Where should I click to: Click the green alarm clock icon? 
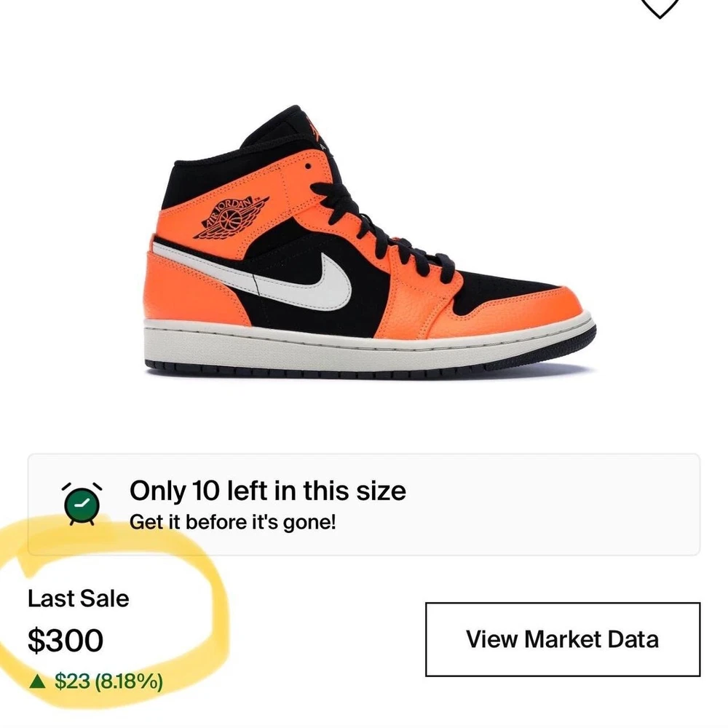click(82, 504)
